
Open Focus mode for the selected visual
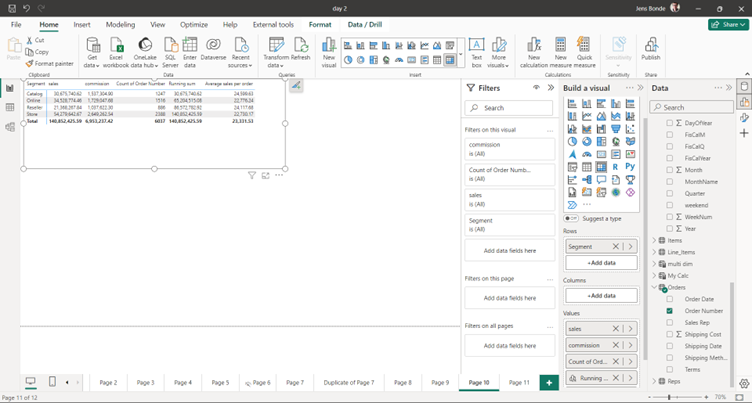266,176
